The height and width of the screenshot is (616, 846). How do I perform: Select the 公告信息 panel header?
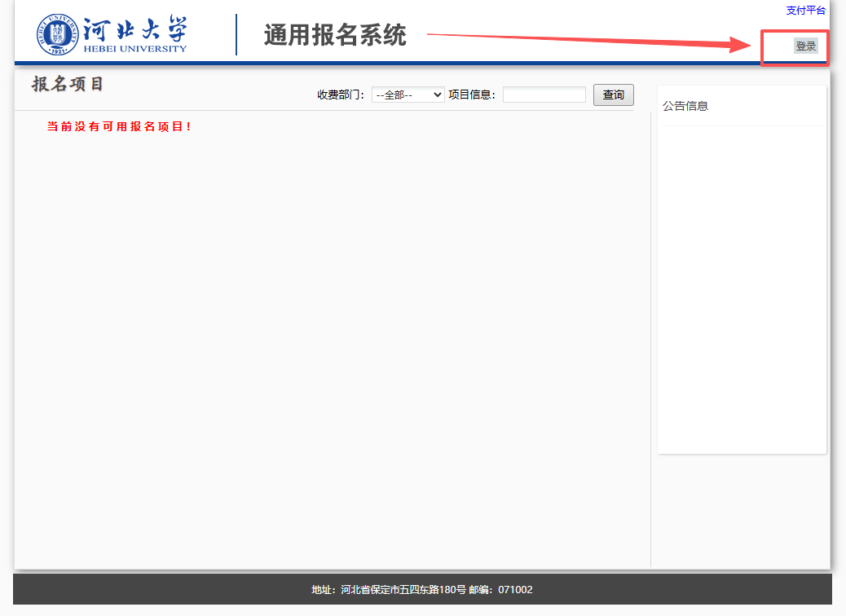coord(685,106)
